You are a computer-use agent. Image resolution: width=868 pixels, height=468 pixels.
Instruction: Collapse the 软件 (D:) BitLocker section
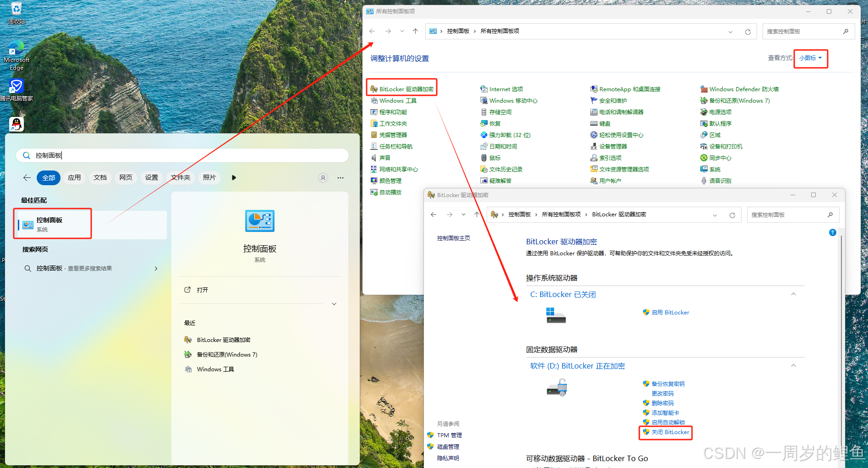[x=793, y=366]
